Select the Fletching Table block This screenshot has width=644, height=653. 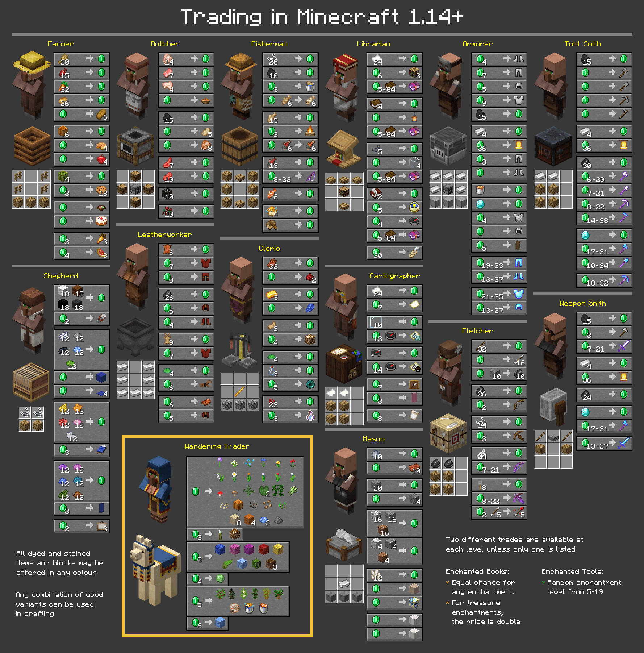[448, 433]
